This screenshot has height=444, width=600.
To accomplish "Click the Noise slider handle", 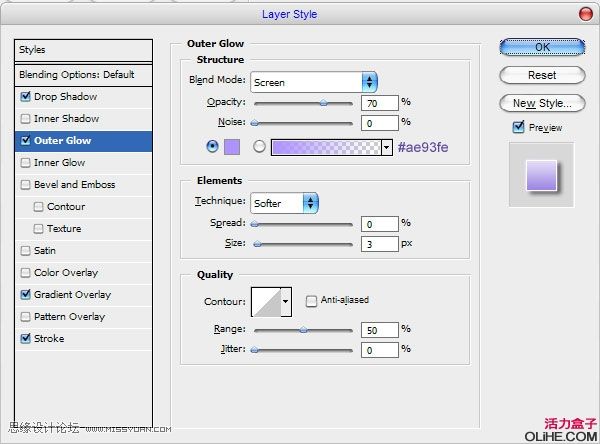I will pyautogui.click(x=254, y=123).
